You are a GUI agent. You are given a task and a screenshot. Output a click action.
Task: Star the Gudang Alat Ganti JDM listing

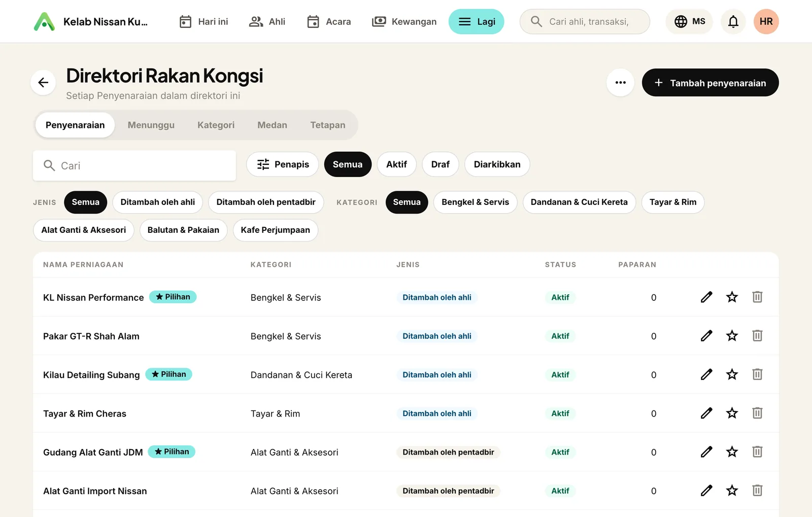(732, 452)
